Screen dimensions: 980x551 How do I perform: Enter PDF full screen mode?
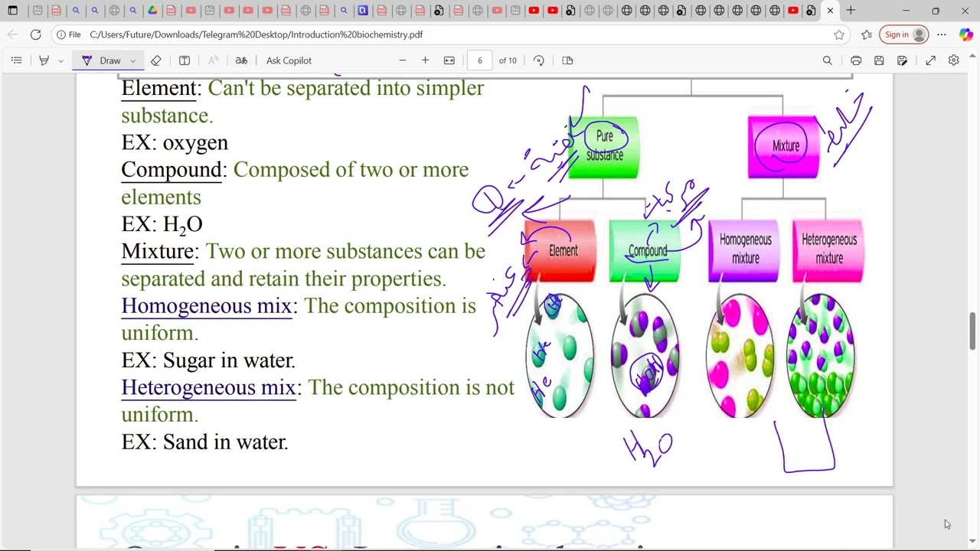pos(930,60)
